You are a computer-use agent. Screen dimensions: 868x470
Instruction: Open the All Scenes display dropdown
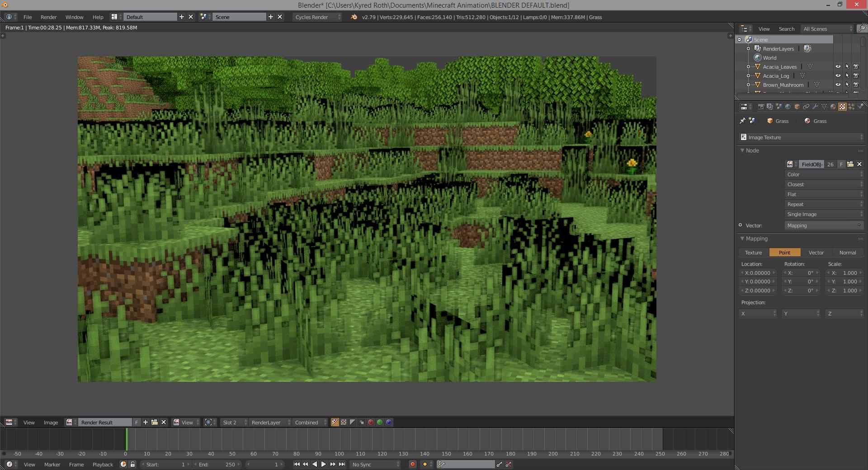[827, 28]
